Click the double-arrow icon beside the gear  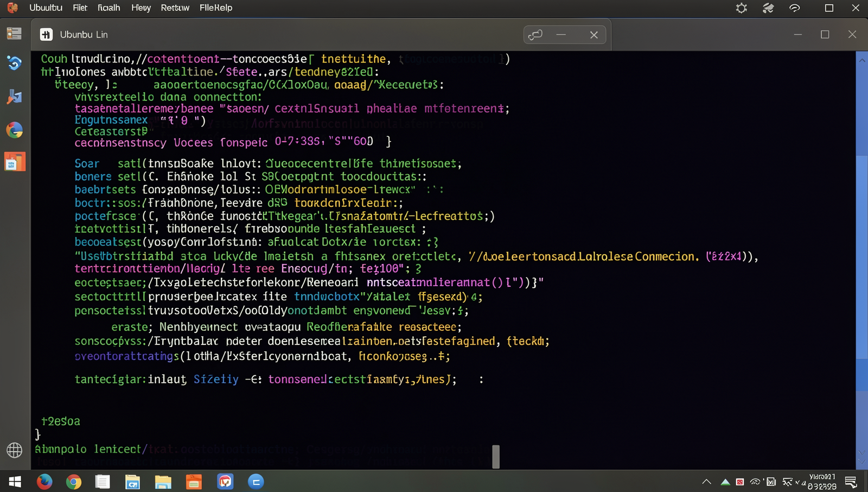768,8
